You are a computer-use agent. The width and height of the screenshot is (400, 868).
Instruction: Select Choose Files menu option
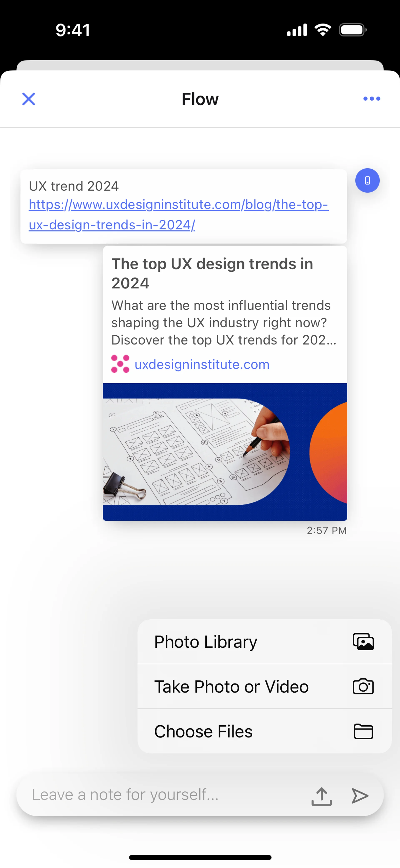(x=265, y=731)
